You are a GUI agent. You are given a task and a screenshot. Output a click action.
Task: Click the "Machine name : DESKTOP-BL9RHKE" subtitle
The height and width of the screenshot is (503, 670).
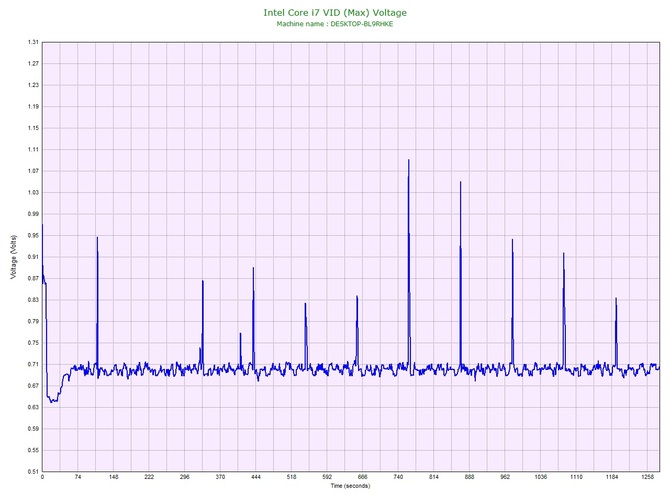tap(335, 24)
